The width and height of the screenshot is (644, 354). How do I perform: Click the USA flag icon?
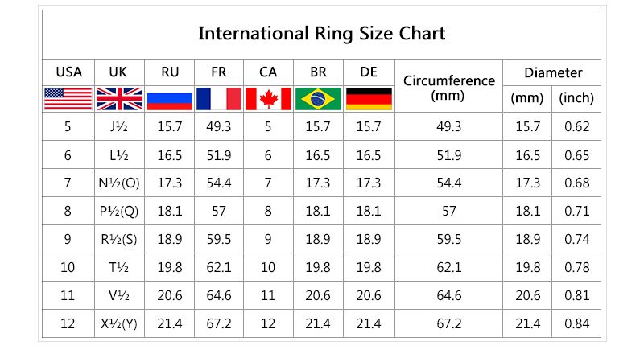68,98
